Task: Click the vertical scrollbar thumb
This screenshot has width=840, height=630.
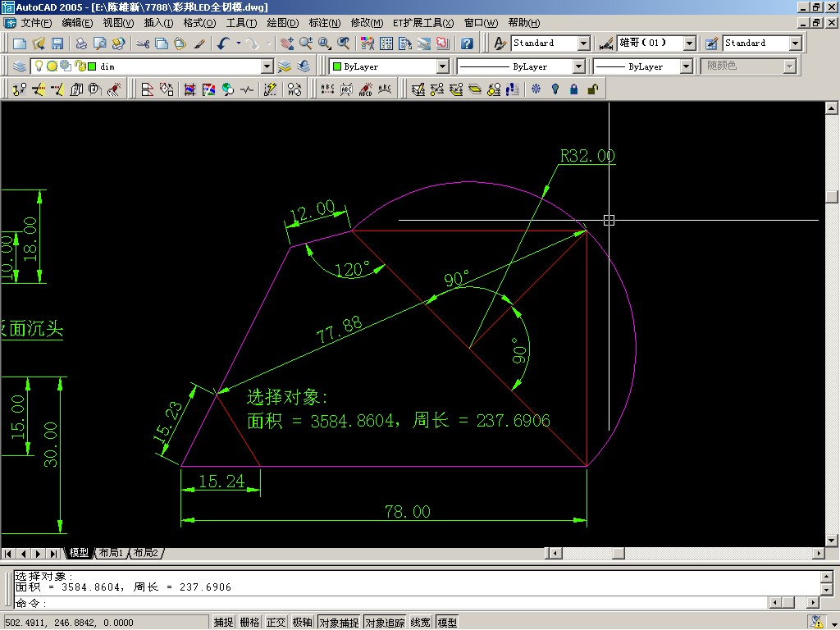Action: (x=832, y=196)
